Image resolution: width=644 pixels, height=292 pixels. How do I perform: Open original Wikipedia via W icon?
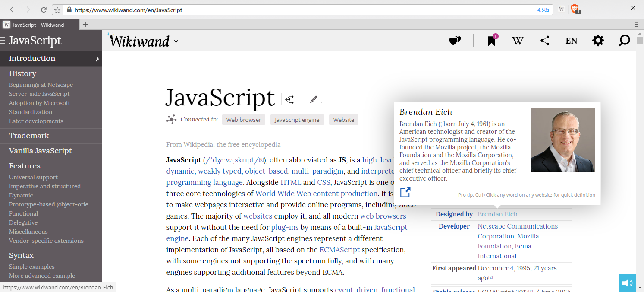tap(518, 41)
